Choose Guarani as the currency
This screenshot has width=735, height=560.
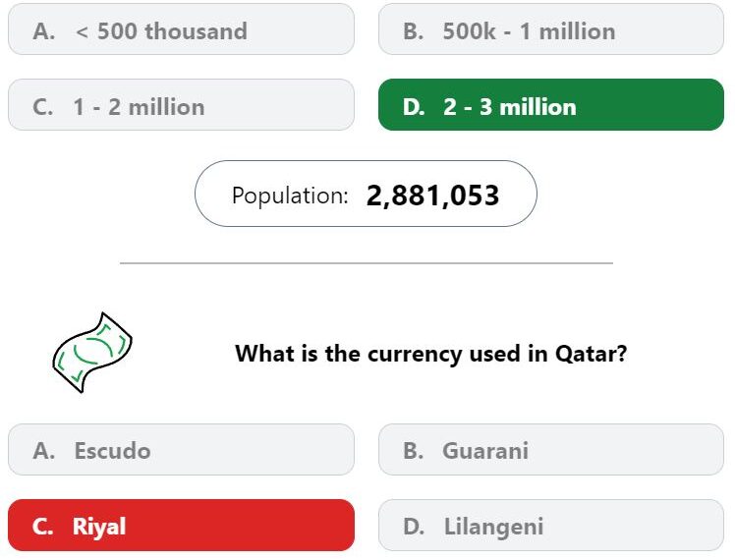pos(551,449)
